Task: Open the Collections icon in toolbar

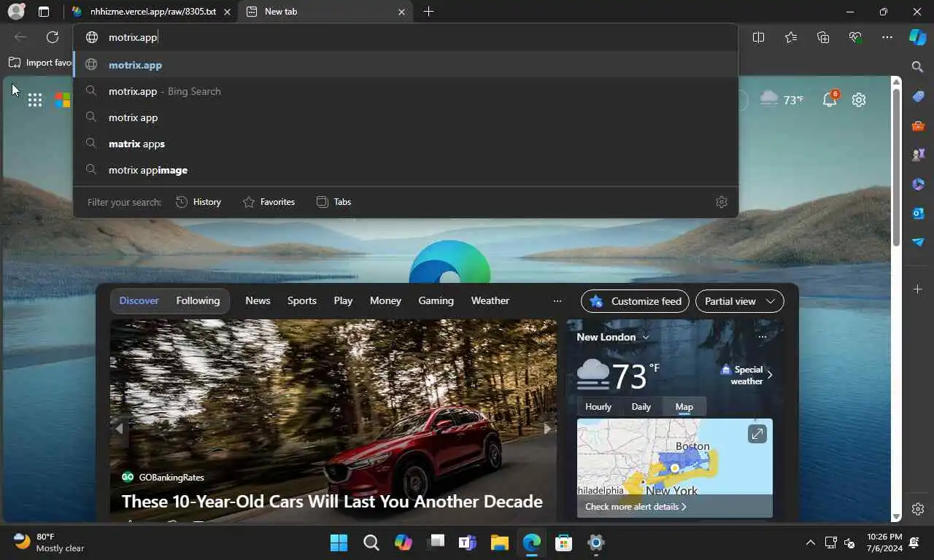Action: [x=823, y=37]
